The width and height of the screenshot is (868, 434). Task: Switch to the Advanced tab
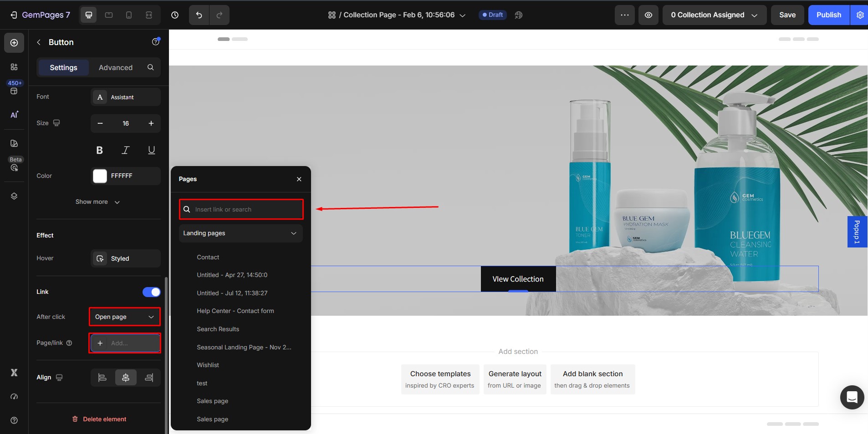(x=116, y=67)
